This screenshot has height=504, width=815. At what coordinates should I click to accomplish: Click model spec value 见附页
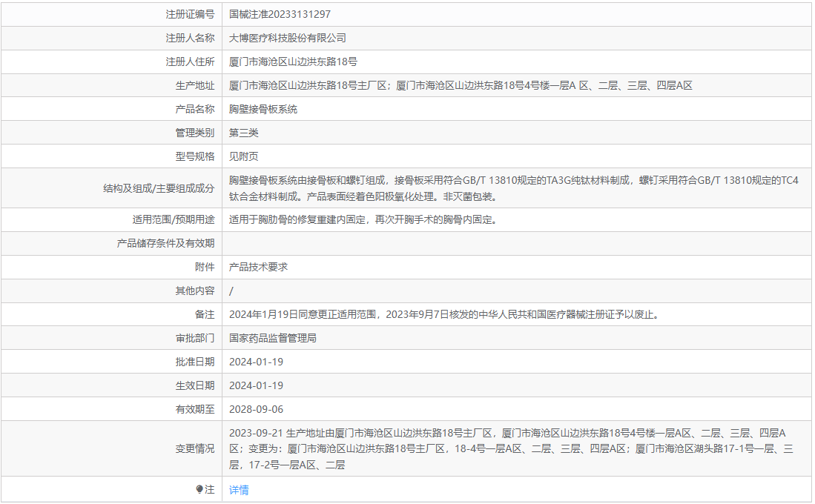pyautogui.click(x=244, y=156)
